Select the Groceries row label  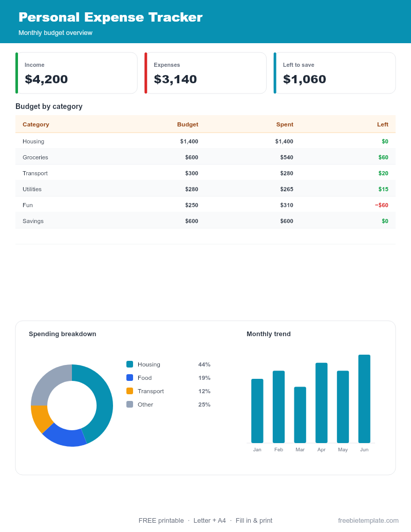click(x=35, y=157)
